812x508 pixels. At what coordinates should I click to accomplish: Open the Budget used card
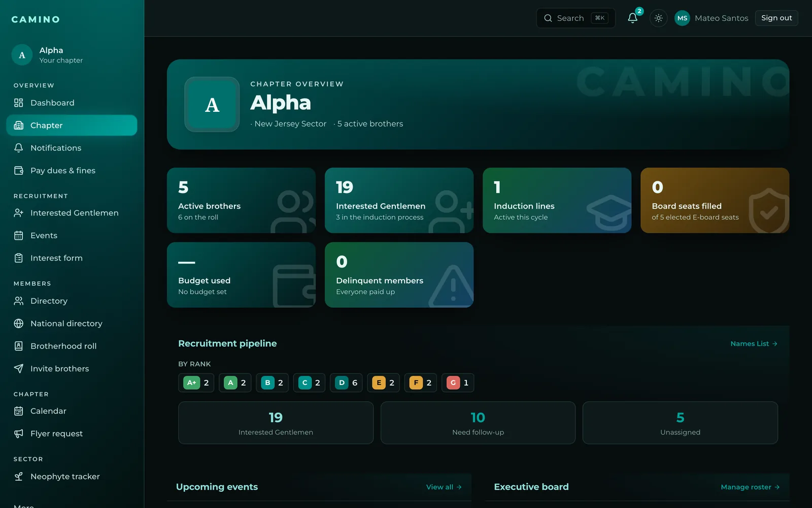pos(241,275)
